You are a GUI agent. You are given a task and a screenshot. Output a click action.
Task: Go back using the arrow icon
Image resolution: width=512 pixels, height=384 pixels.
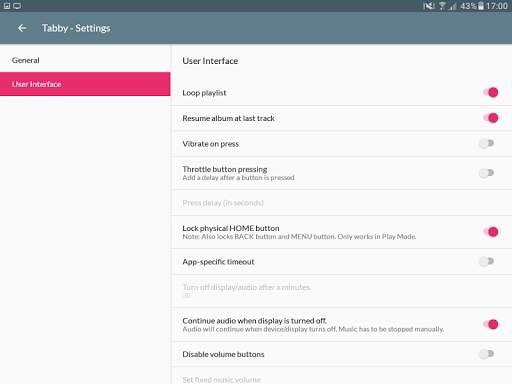22,28
